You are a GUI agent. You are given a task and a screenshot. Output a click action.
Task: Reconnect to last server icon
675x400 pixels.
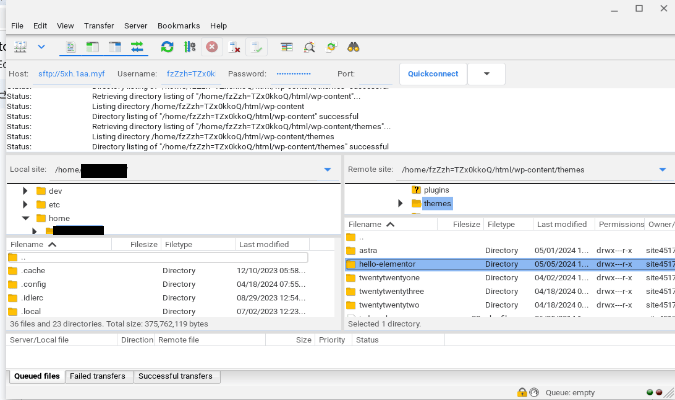click(257, 47)
